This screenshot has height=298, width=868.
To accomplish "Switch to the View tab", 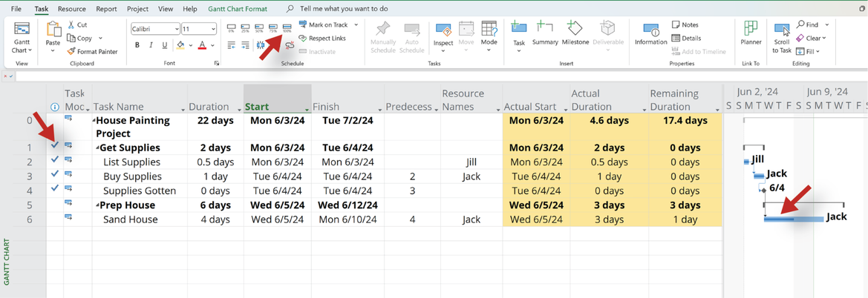I will 166,9.
